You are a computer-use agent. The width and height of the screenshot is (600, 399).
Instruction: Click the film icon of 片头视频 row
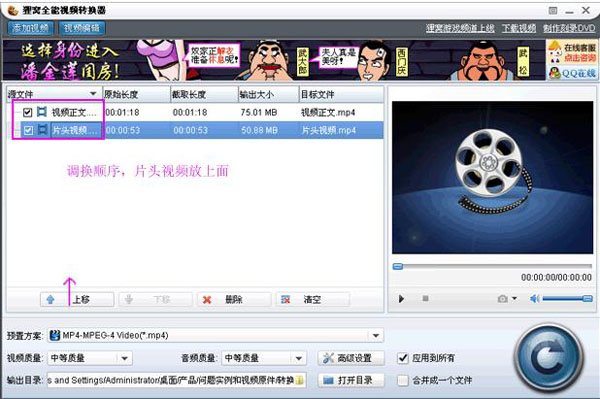(x=42, y=130)
